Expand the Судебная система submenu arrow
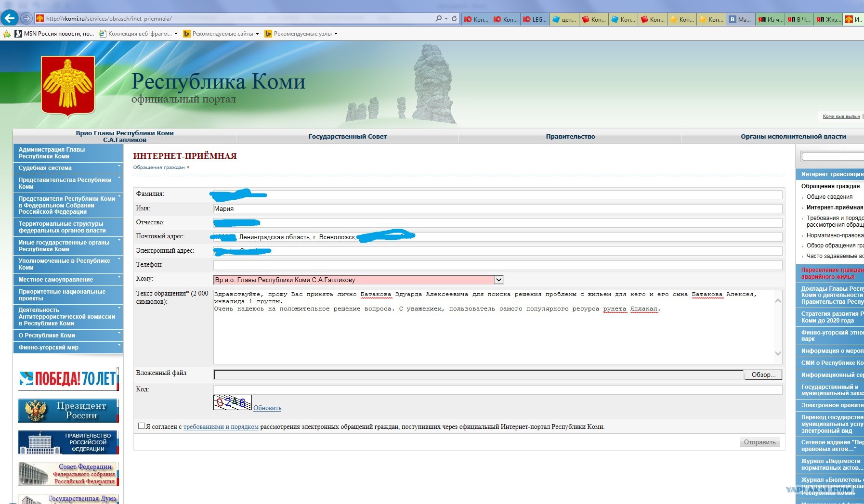 pos(119,166)
